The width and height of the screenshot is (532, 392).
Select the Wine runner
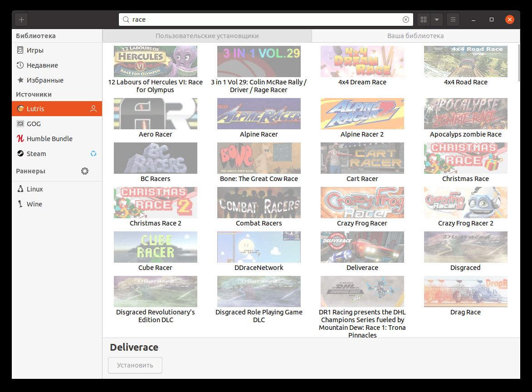tap(57, 204)
